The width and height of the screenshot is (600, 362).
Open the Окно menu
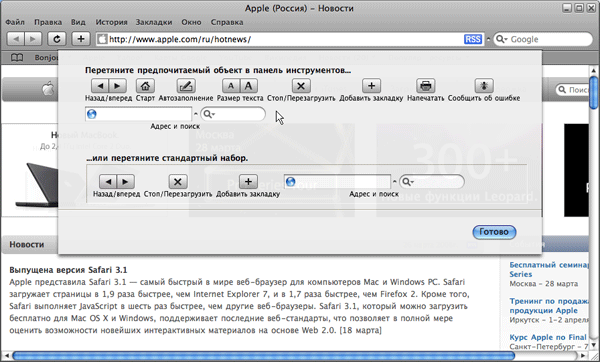point(191,22)
